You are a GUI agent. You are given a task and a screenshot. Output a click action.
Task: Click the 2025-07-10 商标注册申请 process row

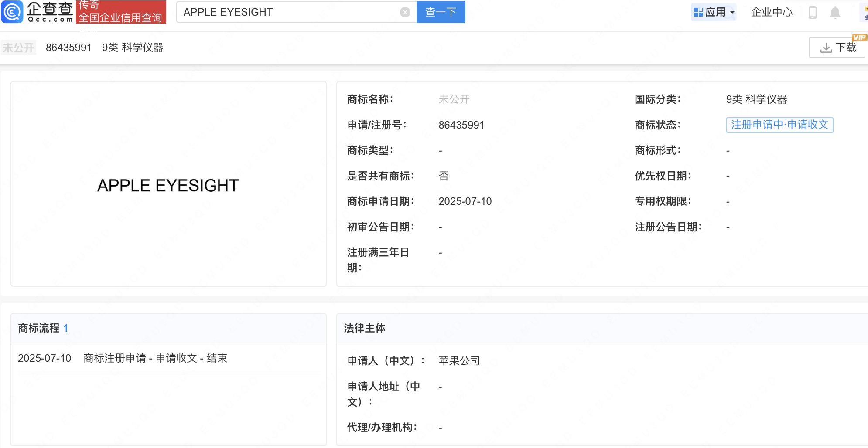tap(123, 358)
